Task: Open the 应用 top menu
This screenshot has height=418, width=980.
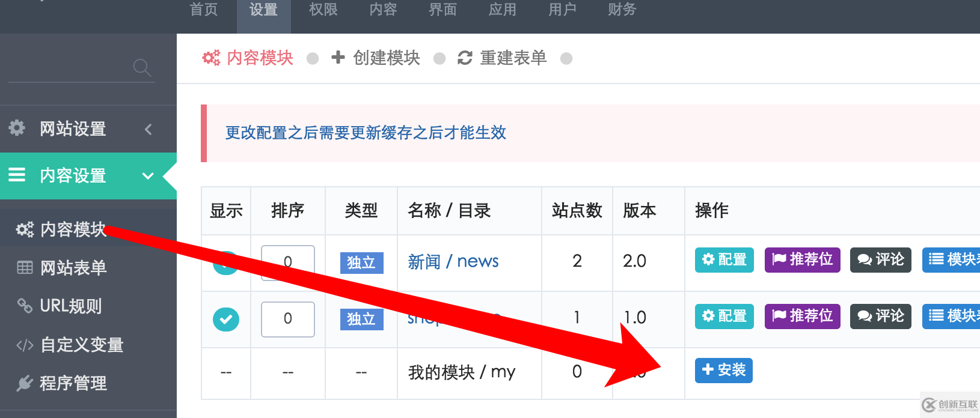Action: pyautogui.click(x=503, y=10)
